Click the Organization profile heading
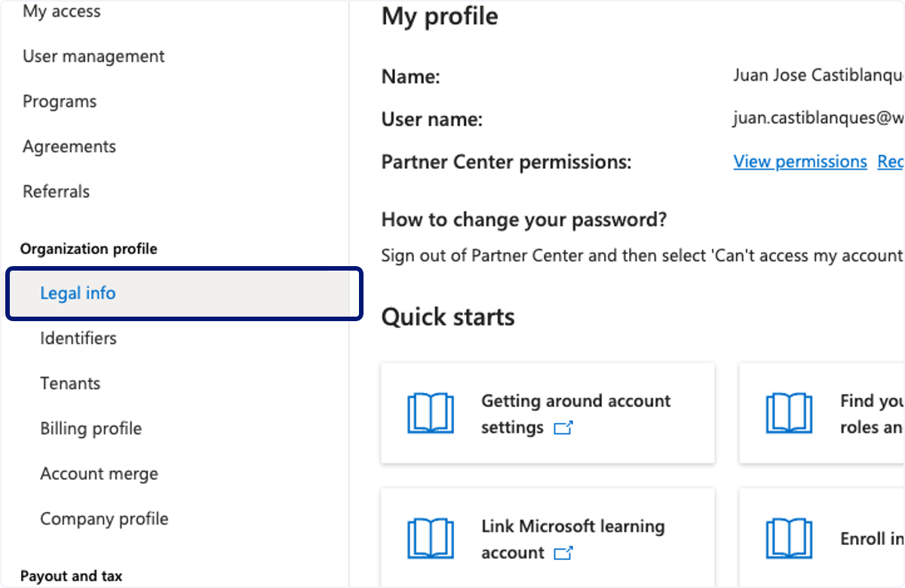 [89, 249]
